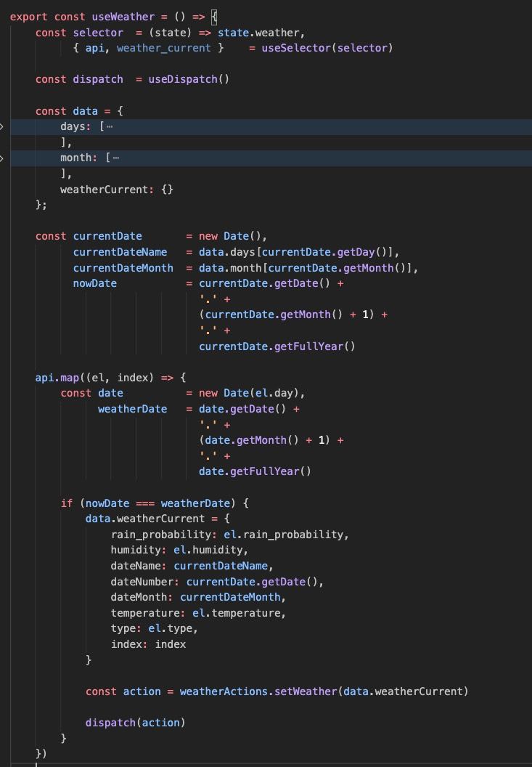The width and height of the screenshot is (532, 767).
Task: Select the 'useWeather' function name
Action: (x=123, y=17)
